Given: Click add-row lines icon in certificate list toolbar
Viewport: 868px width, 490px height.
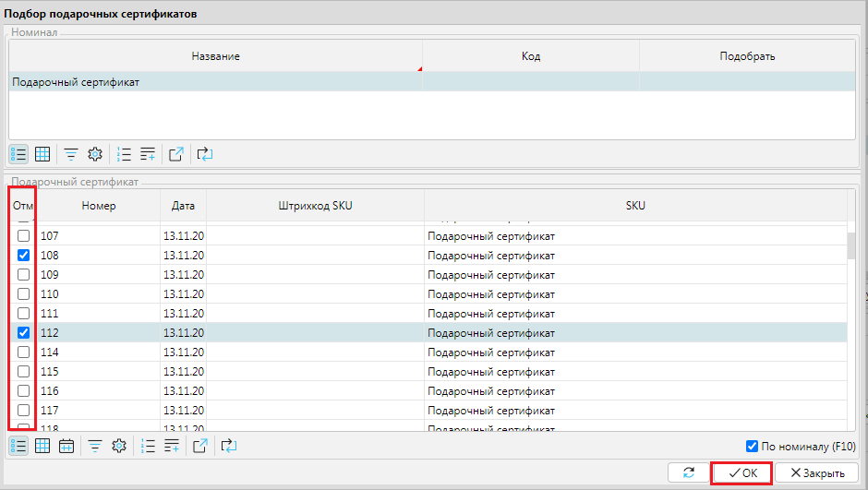Looking at the screenshot, I should (172, 447).
